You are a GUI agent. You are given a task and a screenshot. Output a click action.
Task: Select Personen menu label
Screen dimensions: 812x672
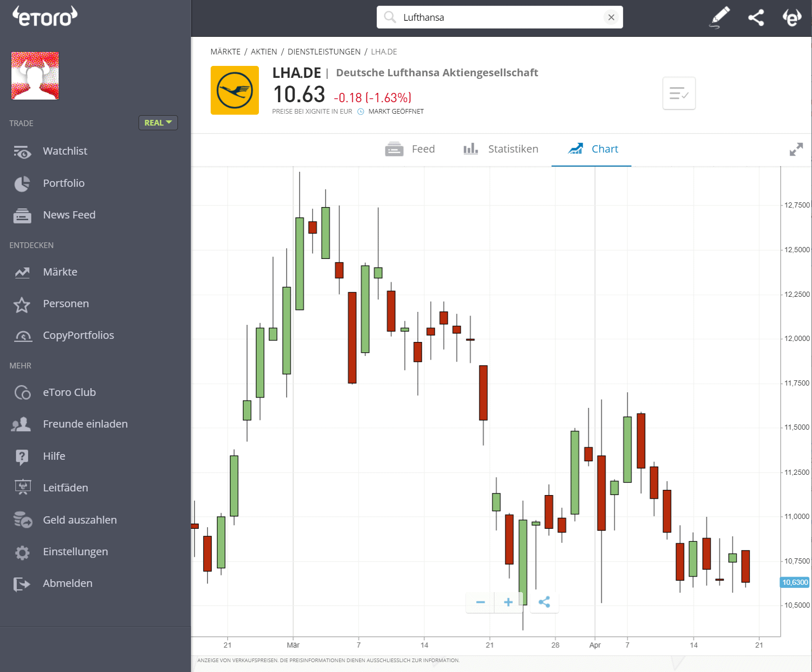pos(66,304)
